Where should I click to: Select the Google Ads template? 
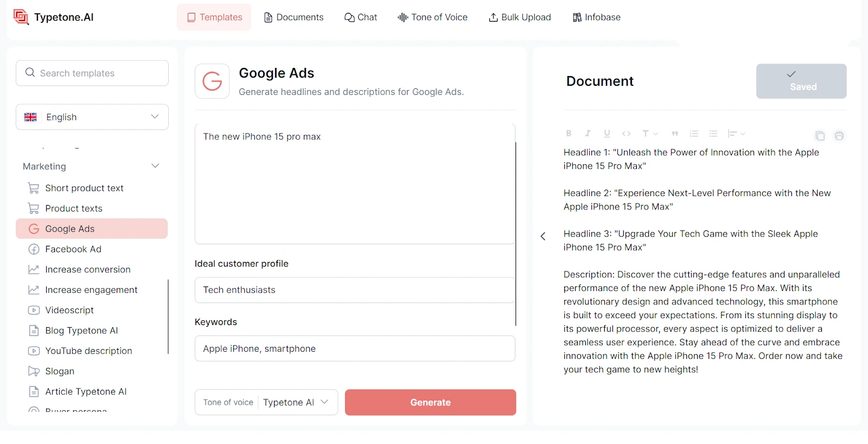point(92,229)
